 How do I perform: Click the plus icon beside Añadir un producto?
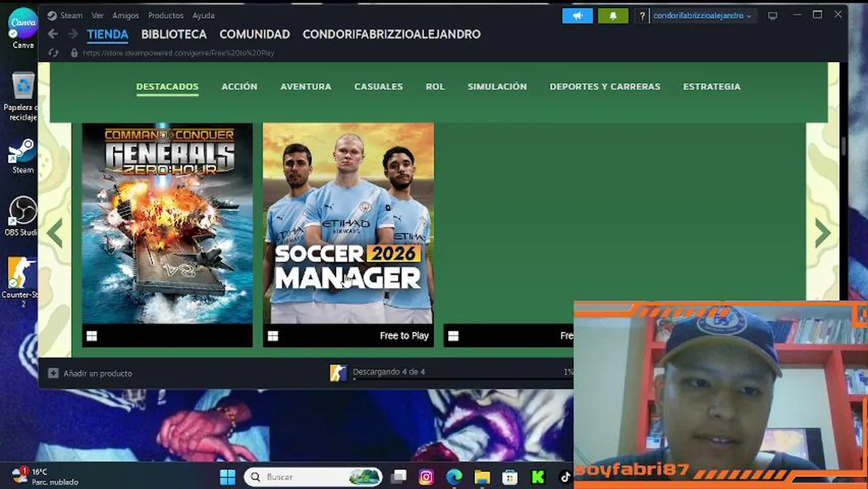pyautogui.click(x=53, y=373)
